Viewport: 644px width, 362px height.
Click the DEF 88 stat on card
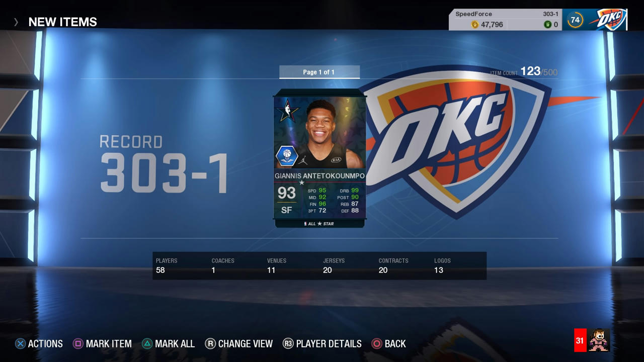click(x=350, y=211)
